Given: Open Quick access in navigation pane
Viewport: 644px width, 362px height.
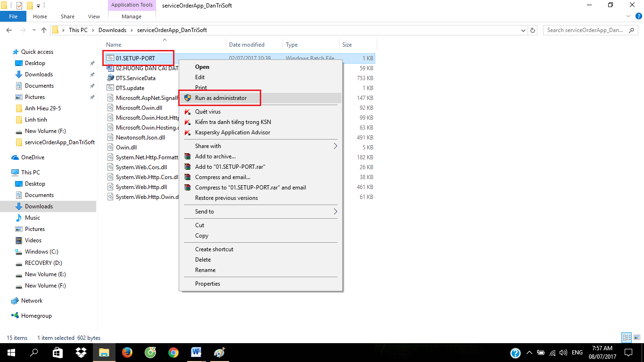Looking at the screenshot, I should [37, 52].
